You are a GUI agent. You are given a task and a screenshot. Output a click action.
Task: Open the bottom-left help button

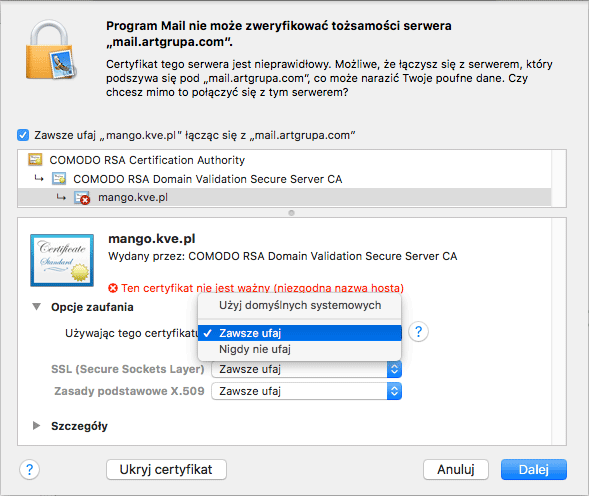29,469
